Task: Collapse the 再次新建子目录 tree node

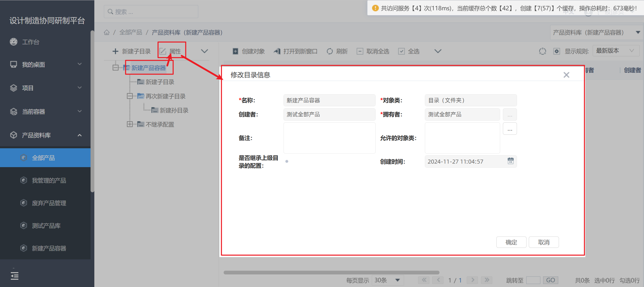Action: [130, 96]
